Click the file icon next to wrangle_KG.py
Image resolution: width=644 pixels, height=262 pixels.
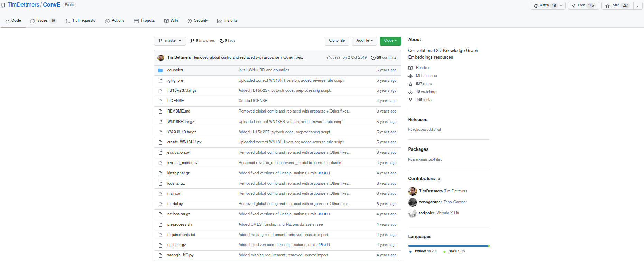point(160,255)
